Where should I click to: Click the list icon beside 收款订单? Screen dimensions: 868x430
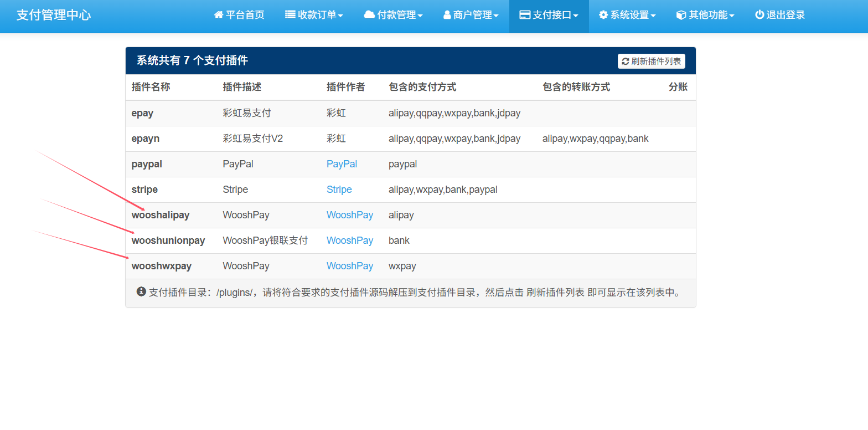(290, 15)
